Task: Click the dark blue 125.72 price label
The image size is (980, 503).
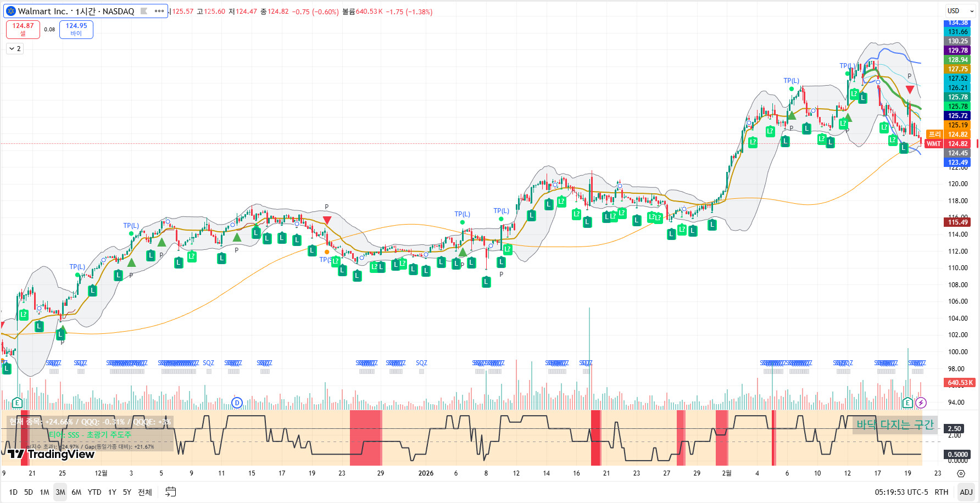Action: (x=958, y=116)
